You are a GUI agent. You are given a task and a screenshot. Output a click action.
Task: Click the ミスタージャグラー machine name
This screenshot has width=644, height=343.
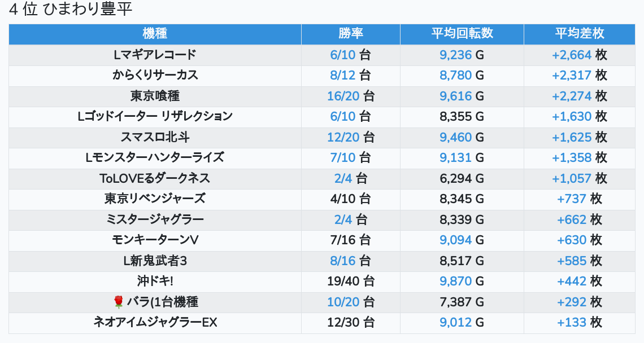[x=155, y=219]
